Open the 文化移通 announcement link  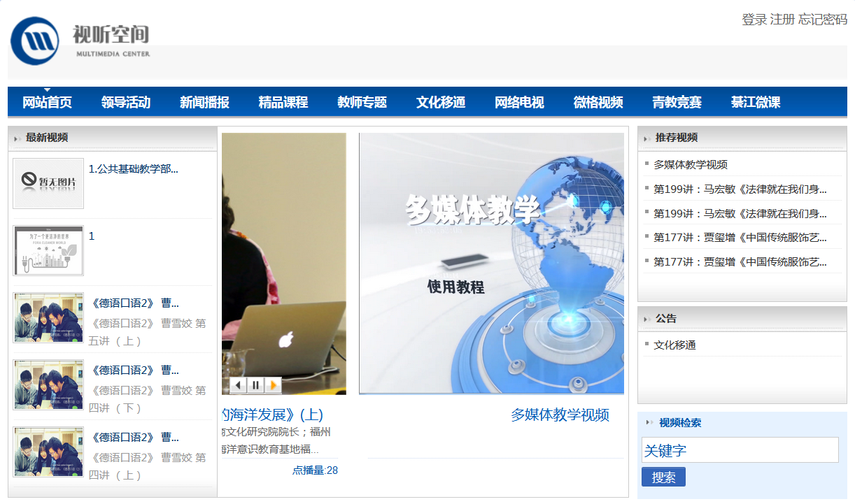tap(674, 345)
